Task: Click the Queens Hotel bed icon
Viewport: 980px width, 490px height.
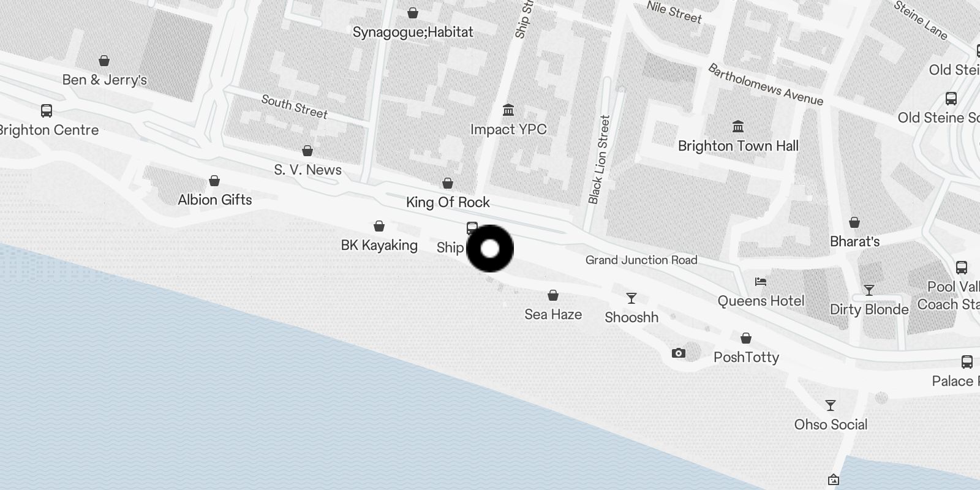Action: 761,282
